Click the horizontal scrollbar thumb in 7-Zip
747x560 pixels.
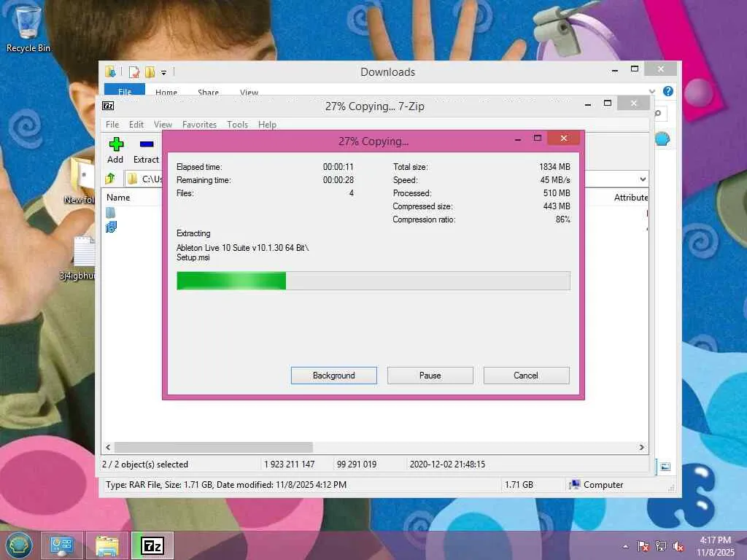214,447
